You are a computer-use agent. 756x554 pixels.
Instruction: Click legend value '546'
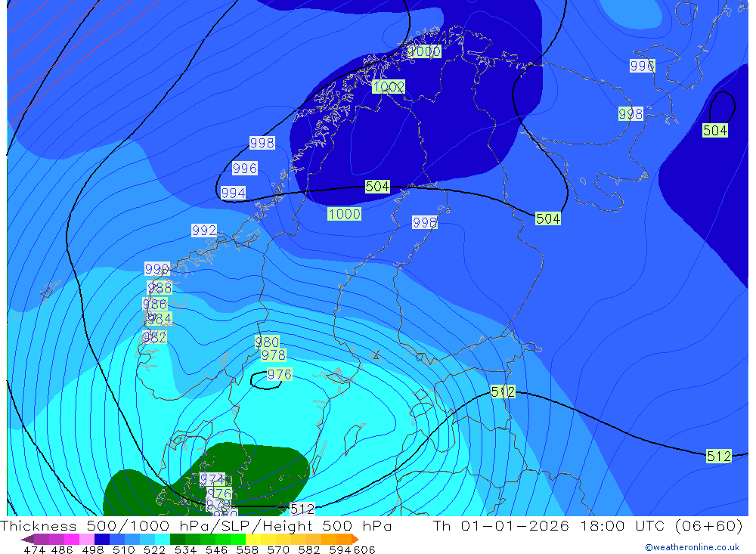pos(216,549)
